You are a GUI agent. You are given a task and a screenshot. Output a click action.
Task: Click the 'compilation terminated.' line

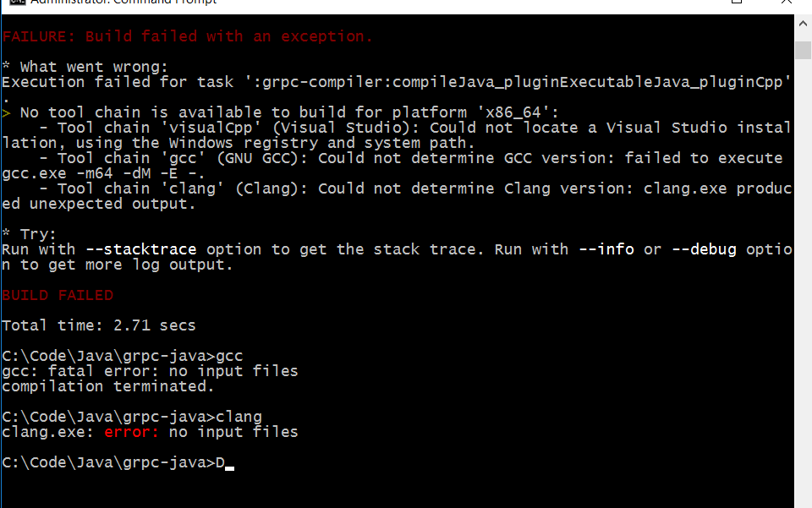[x=107, y=386]
